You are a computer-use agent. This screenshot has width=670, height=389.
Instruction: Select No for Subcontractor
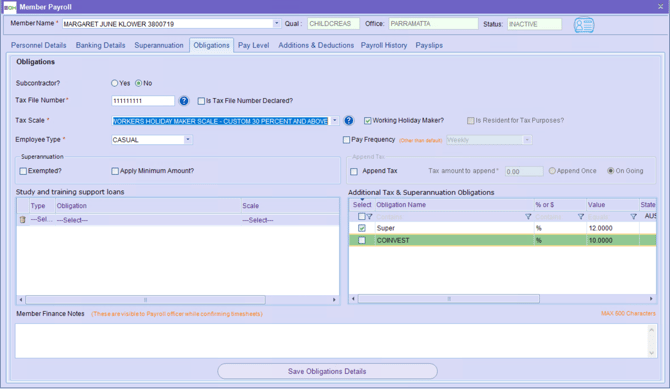(x=138, y=83)
